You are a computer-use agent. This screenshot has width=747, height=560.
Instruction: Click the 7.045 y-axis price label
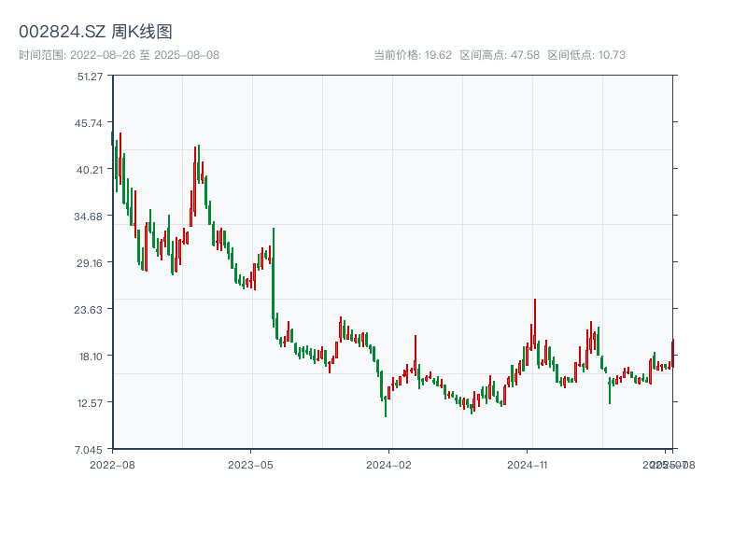point(91,449)
